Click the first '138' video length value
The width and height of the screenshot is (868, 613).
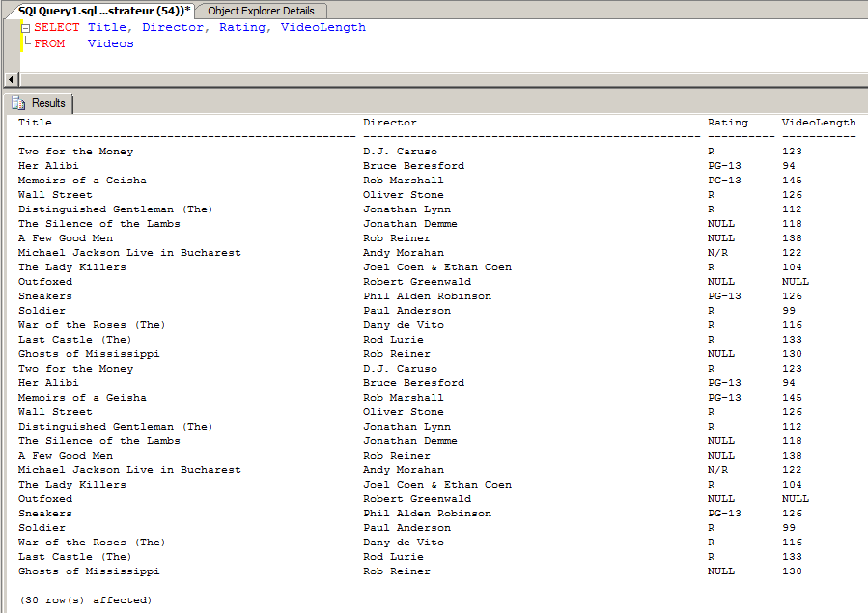pos(792,237)
